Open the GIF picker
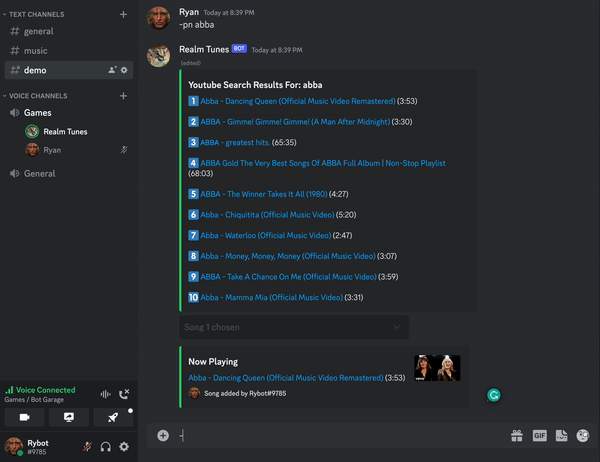This screenshot has width=600, height=462. pos(540,435)
